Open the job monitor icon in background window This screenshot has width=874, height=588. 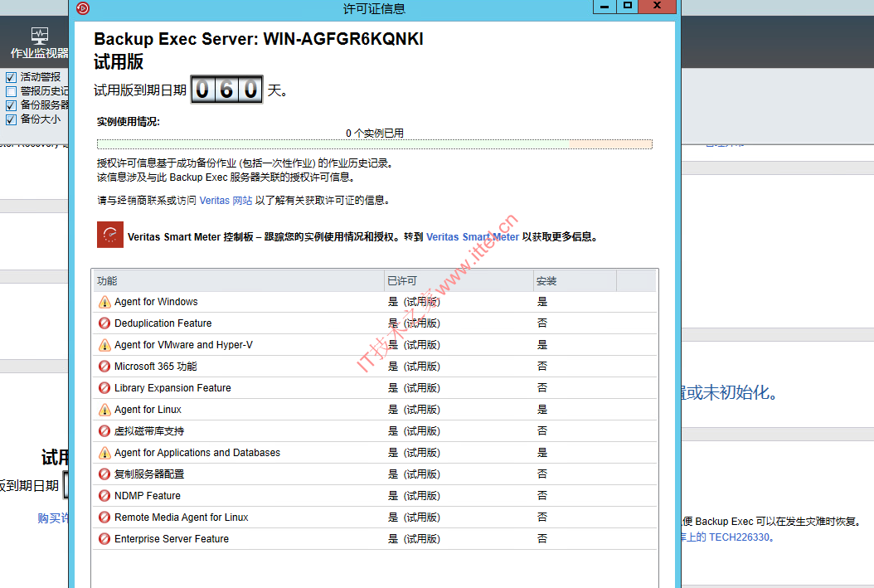(x=40, y=36)
